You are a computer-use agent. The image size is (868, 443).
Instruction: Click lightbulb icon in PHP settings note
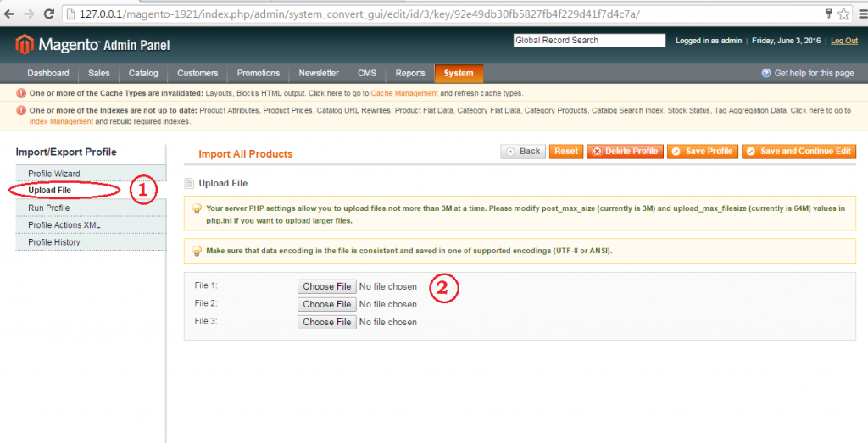tap(197, 208)
